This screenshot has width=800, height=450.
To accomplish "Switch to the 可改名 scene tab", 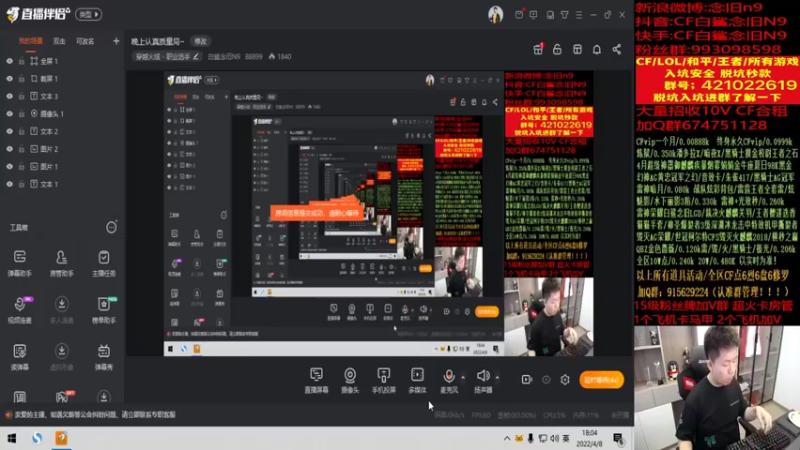I will 85,41.
